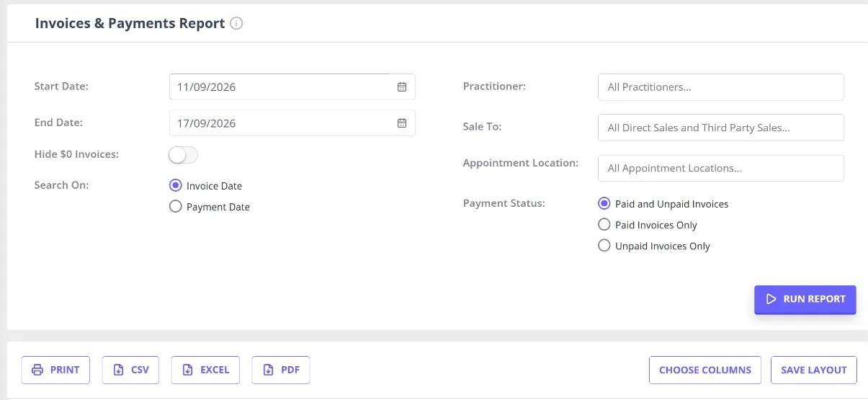Click the "Start Date:" label
This screenshot has width=868, height=400.
pos(61,86)
